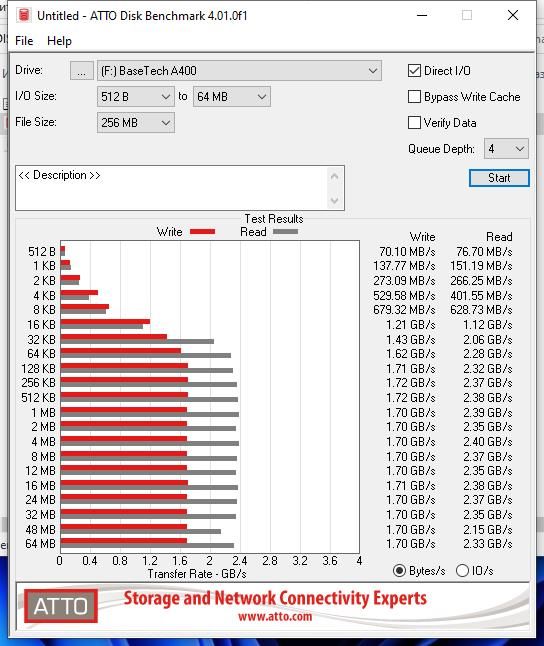Click the 48 MB chart row label
The image size is (544, 646).
click(40, 530)
